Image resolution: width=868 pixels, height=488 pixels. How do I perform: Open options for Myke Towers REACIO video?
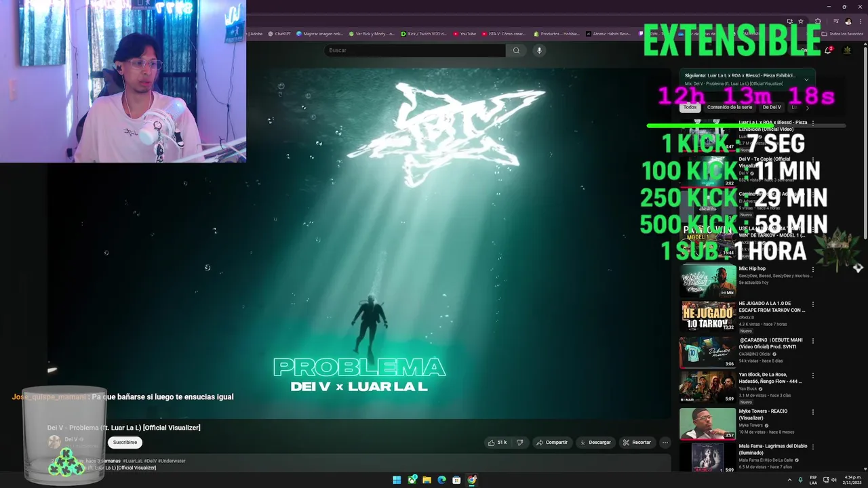coord(813,411)
